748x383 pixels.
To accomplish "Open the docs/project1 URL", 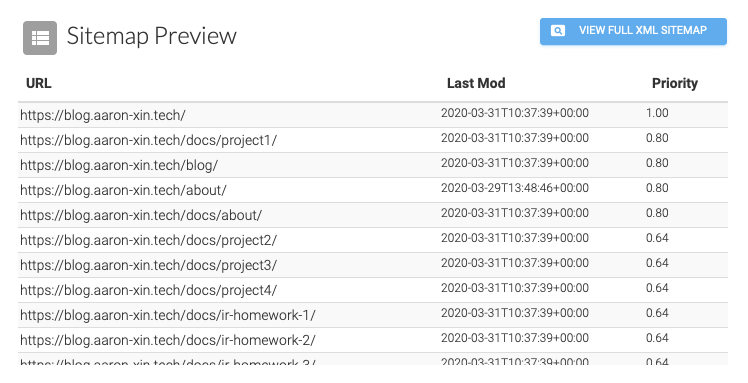I will click(148, 140).
